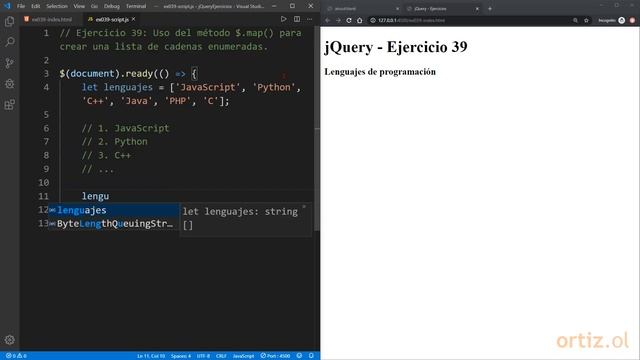Split the editor using the split icon

(297, 19)
